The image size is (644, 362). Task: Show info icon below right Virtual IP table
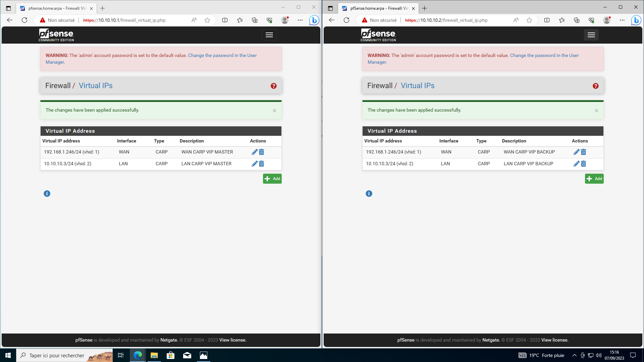(369, 194)
